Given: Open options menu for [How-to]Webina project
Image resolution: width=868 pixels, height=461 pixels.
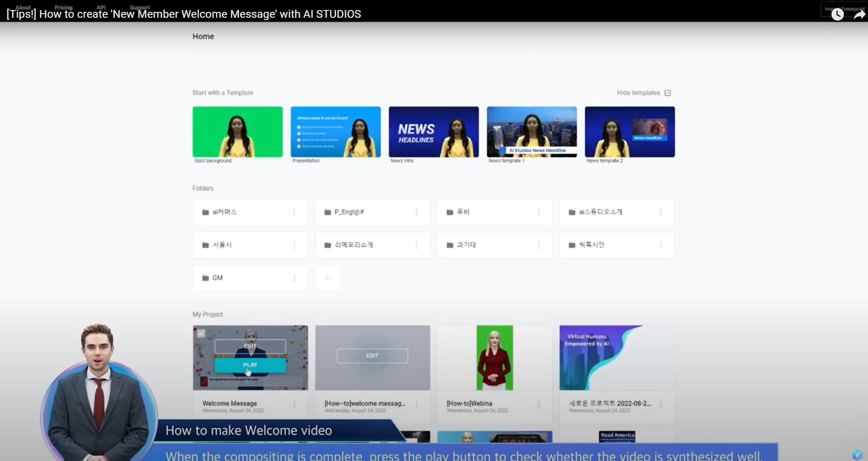Looking at the screenshot, I should pos(539,404).
